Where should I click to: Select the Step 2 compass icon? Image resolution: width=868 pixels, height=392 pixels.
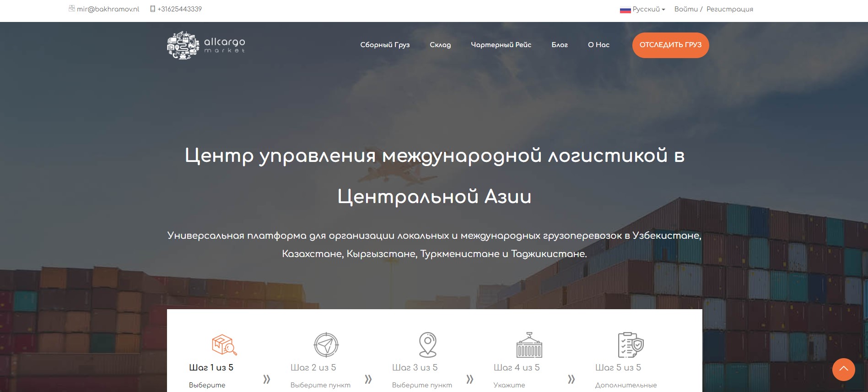click(326, 345)
